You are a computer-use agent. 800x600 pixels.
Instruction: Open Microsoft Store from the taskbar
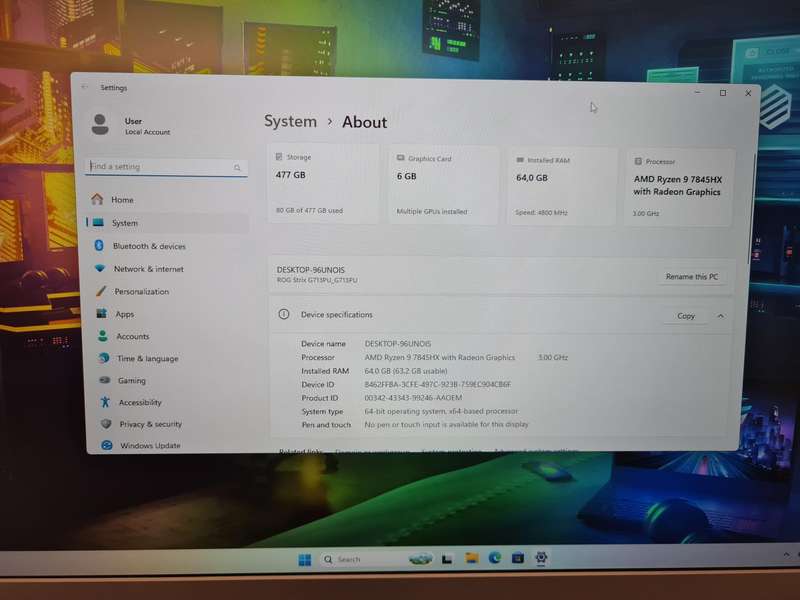click(x=518, y=557)
